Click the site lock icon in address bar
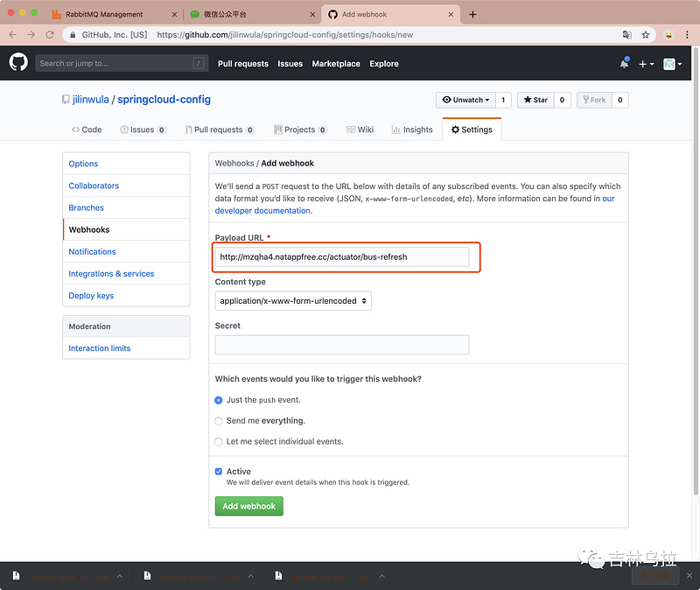Screen dimensions: 700x590 tap(73, 35)
